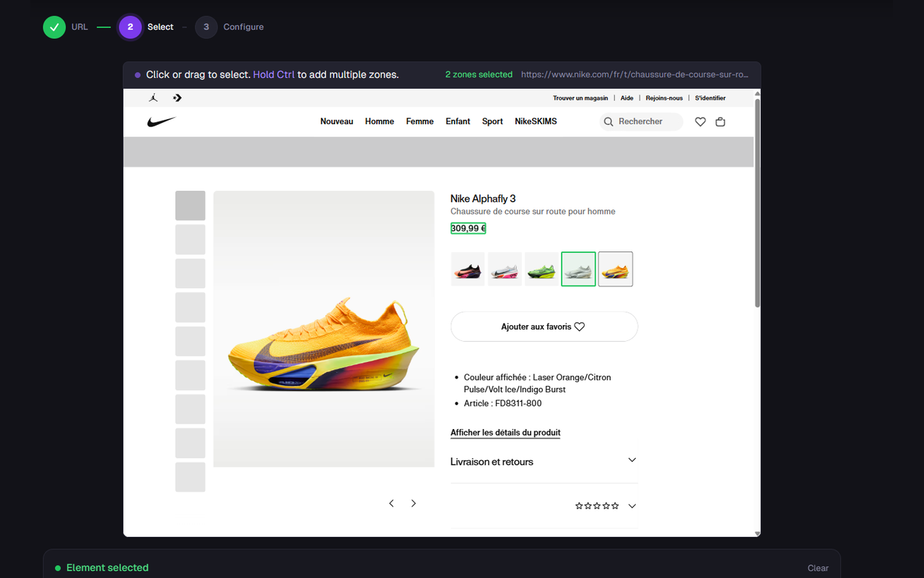Viewport: 924px width, 578px height.
Task: Click the next image arrow
Action: point(414,504)
